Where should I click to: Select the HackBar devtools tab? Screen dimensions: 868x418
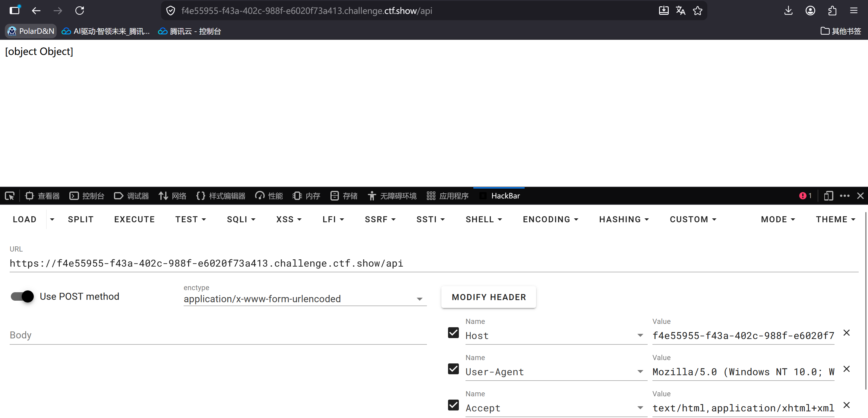(x=499, y=196)
